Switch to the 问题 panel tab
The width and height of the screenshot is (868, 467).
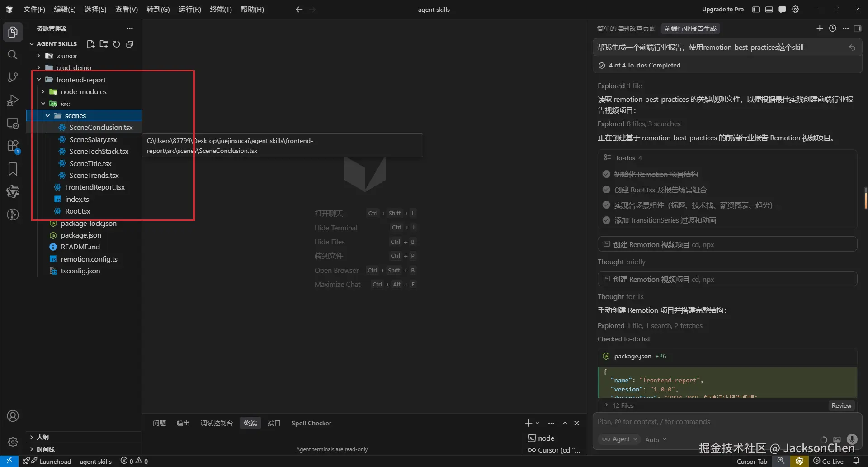point(159,423)
